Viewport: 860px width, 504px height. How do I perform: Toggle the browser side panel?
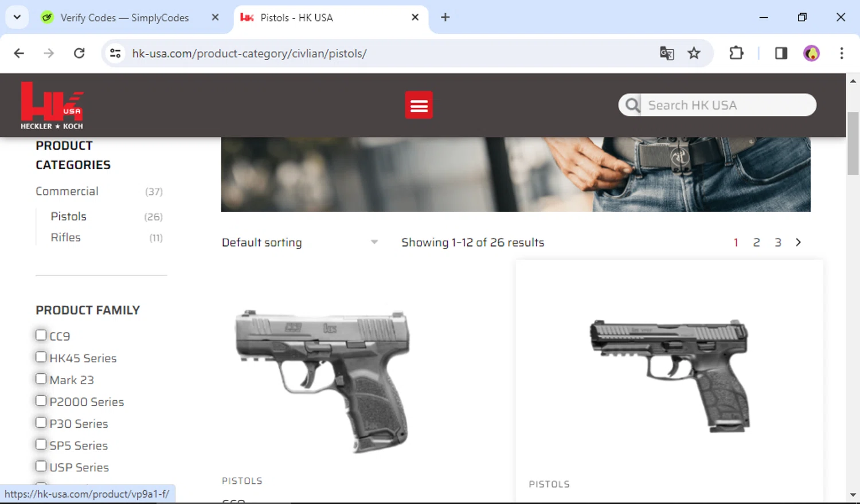pos(781,53)
